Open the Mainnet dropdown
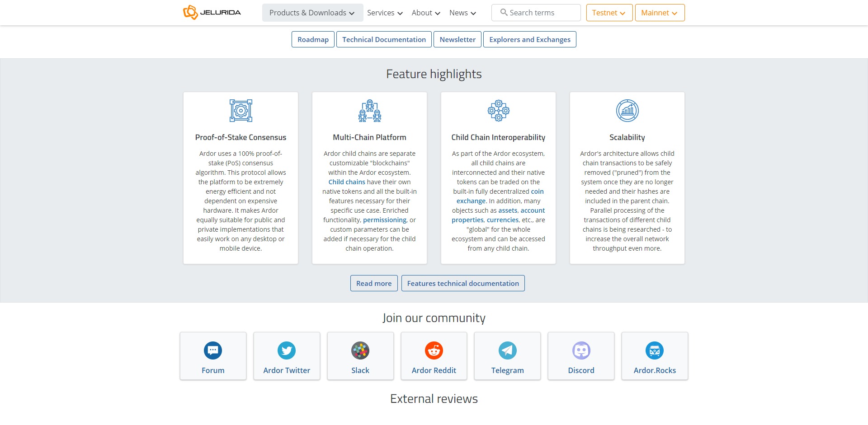The width and height of the screenshot is (868, 425). click(x=660, y=13)
